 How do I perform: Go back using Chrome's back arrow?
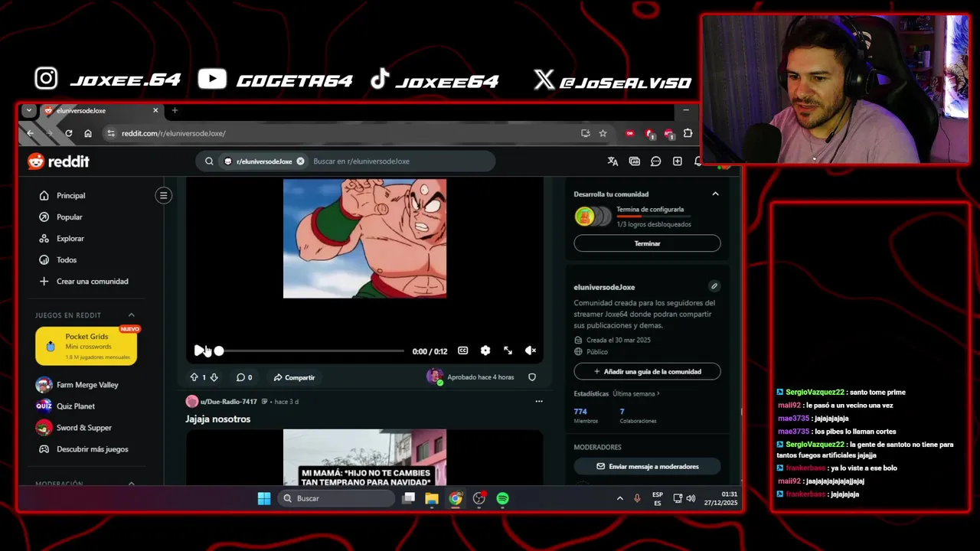tap(31, 133)
